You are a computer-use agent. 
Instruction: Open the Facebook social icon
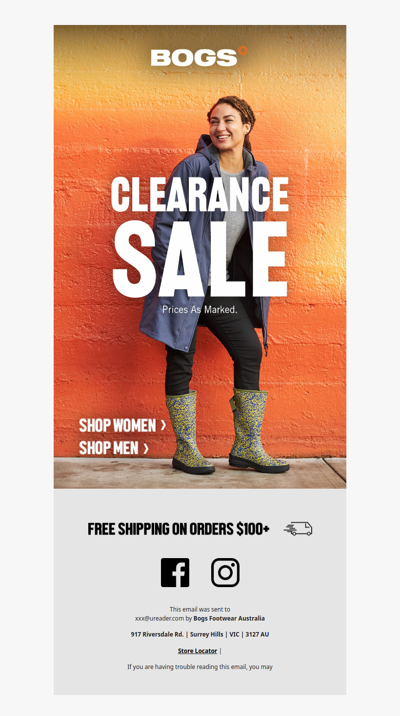175,572
